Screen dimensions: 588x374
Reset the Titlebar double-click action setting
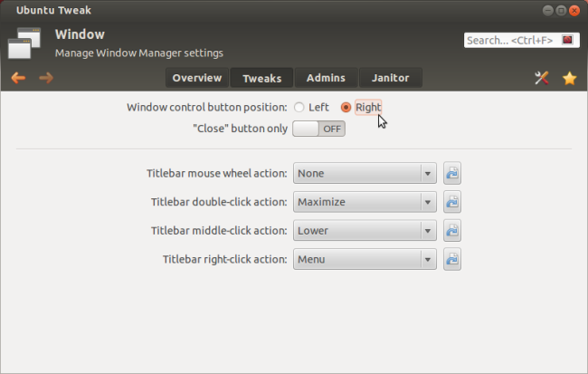pos(452,202)
